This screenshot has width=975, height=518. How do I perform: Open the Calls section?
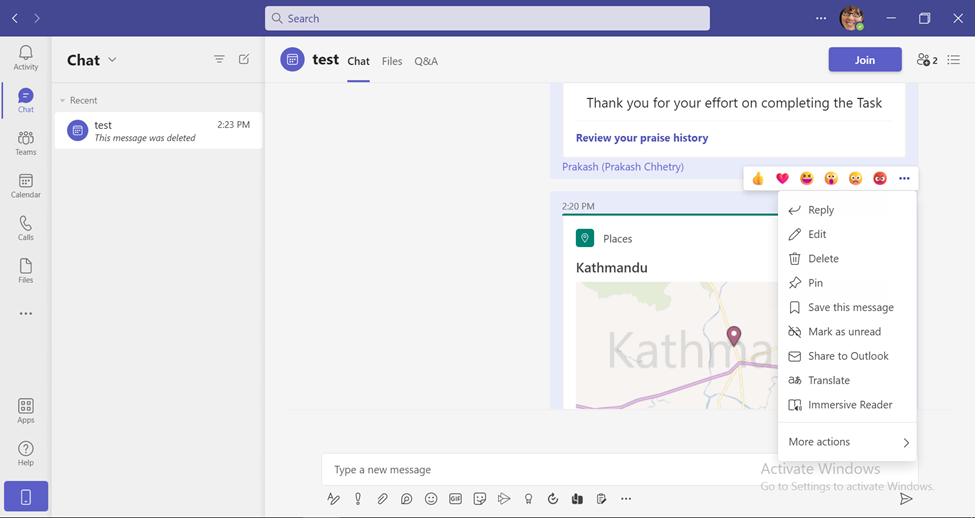[x=25, y=228]
